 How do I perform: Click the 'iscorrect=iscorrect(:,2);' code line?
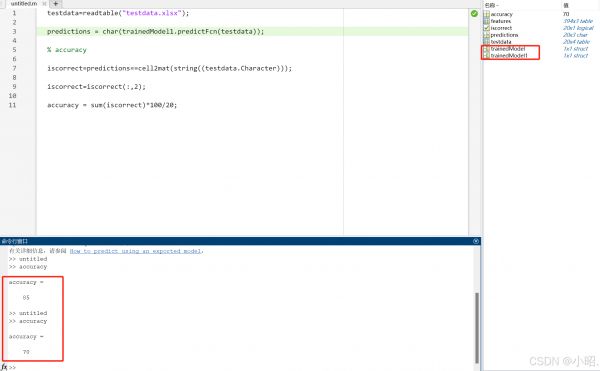coord(96,86)
